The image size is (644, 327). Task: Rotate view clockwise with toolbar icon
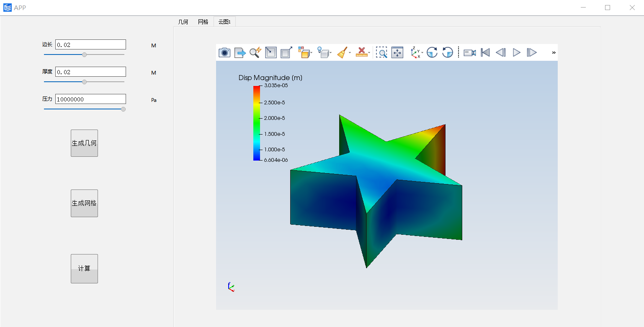point(432,52)
